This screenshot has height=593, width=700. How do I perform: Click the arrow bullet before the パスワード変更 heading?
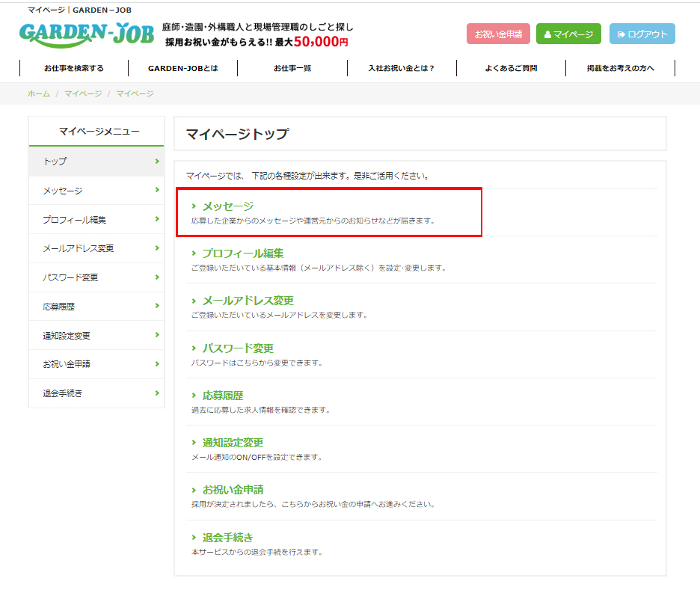[x=194, y=348]
